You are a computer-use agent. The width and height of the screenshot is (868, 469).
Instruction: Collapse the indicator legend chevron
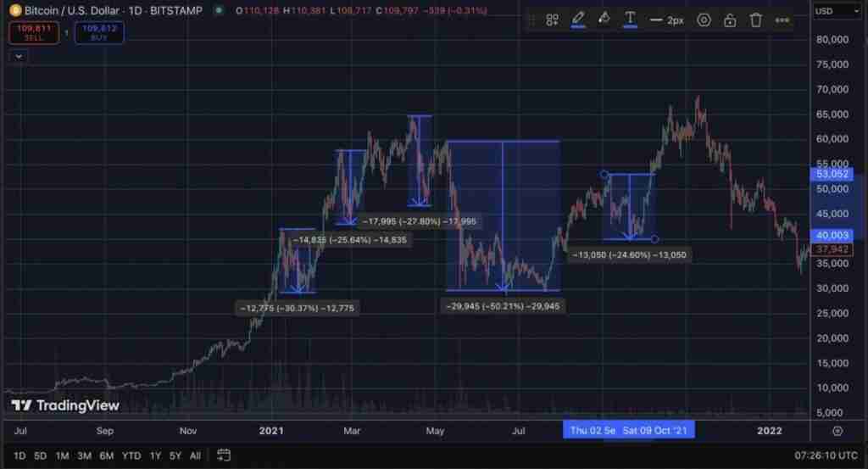19,56
